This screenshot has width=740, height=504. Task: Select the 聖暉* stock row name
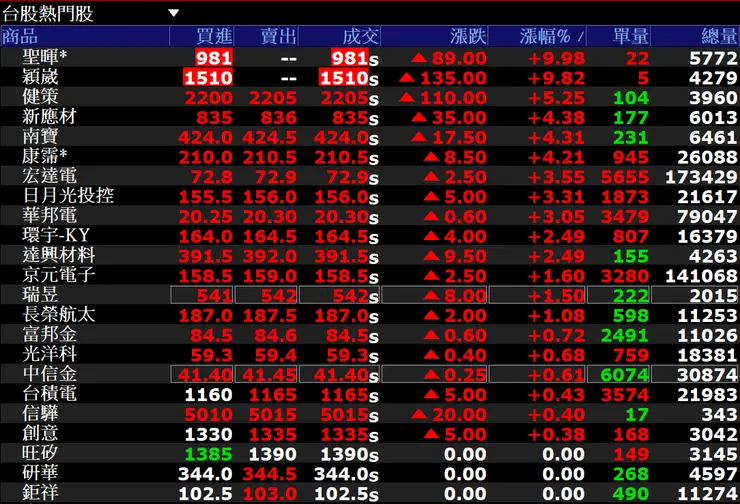pos(45,57)
